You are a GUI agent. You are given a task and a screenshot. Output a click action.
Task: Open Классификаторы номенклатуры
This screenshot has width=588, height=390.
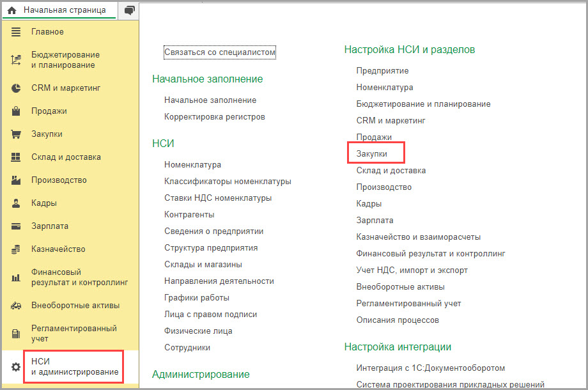click(x=228, y=182)
